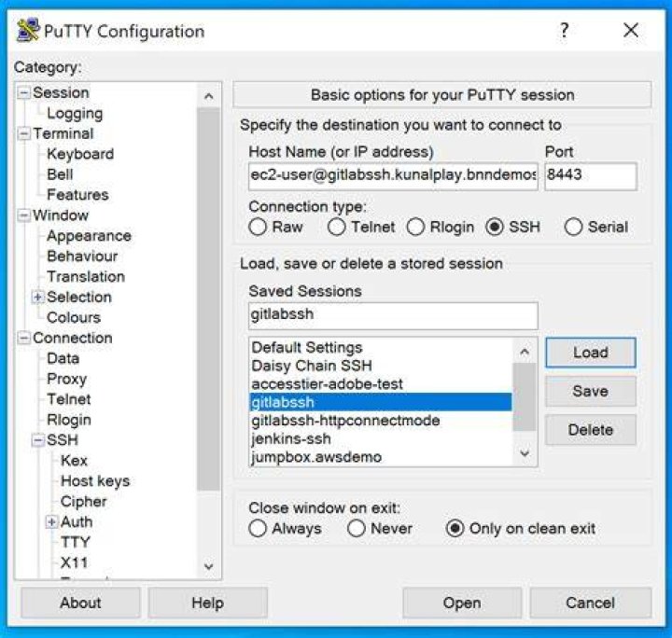Image resolution: width=672 pixels, height=638 pixels.
Task: Expand the Selection tree node
Action: [37, 297]
